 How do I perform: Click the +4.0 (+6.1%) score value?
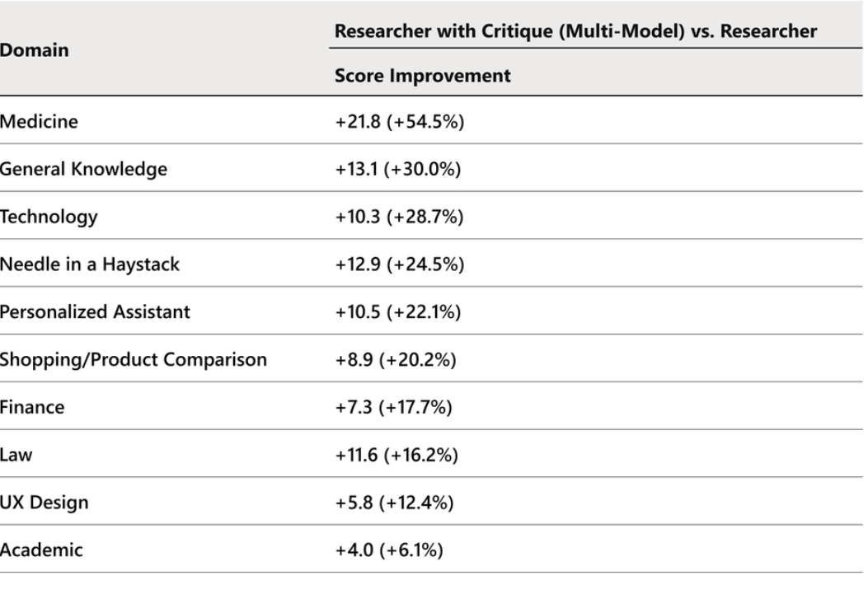click(x=389, y=550)
